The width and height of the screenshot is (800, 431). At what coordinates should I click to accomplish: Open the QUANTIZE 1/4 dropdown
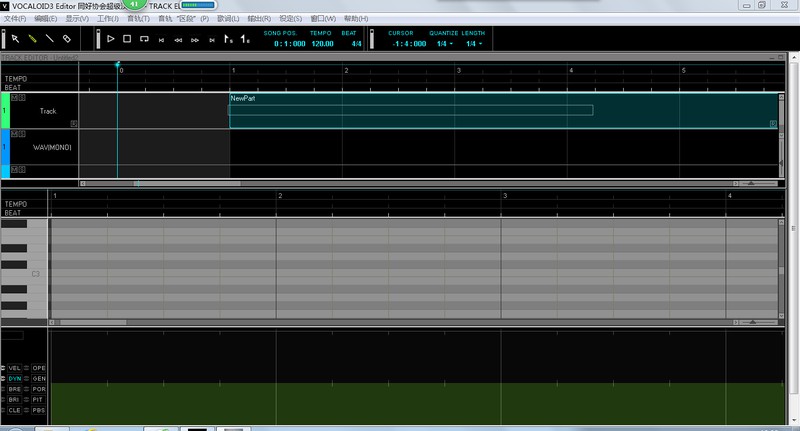click(445, 44)
